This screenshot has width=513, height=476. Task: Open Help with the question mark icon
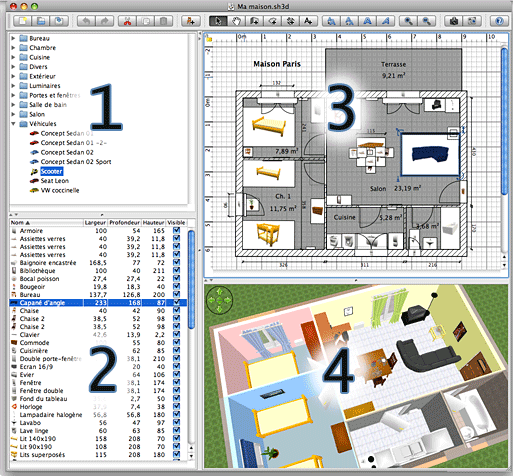pyautogui.click(x=499, y=21)
